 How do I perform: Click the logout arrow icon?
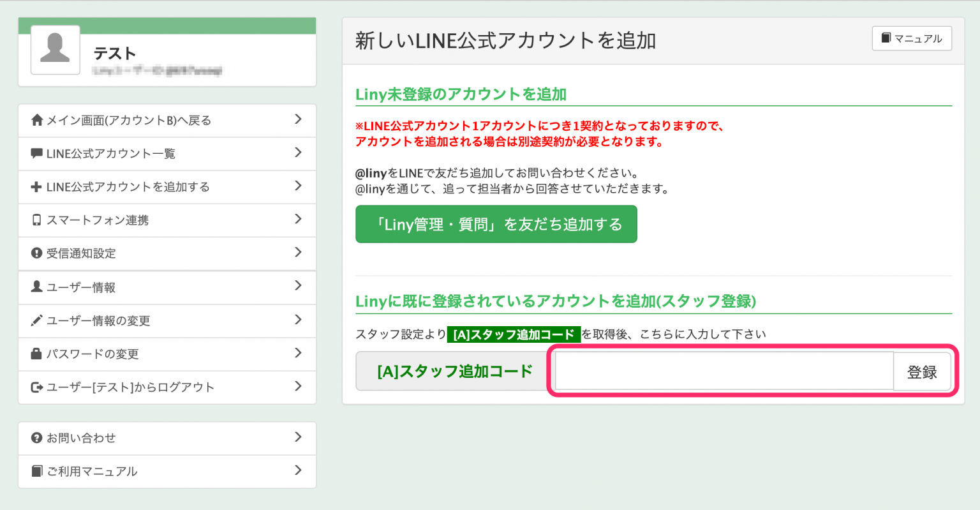coord(37,387)
